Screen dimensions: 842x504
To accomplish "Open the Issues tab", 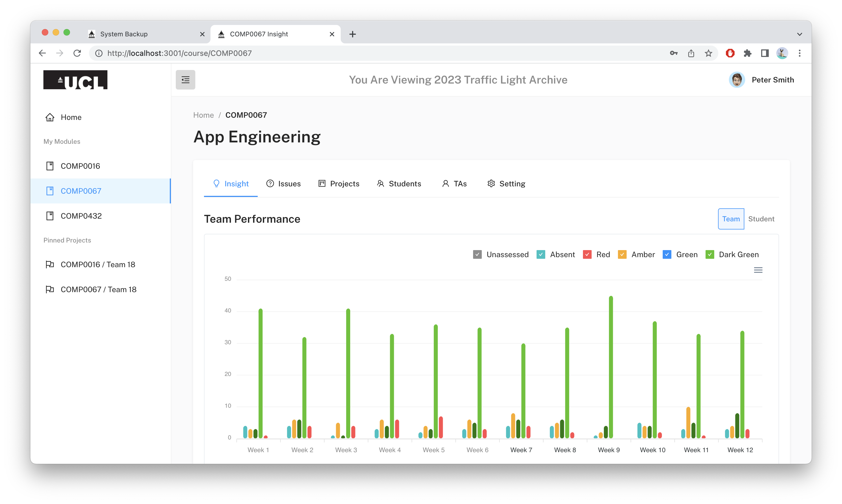I will tap(283, 184).
